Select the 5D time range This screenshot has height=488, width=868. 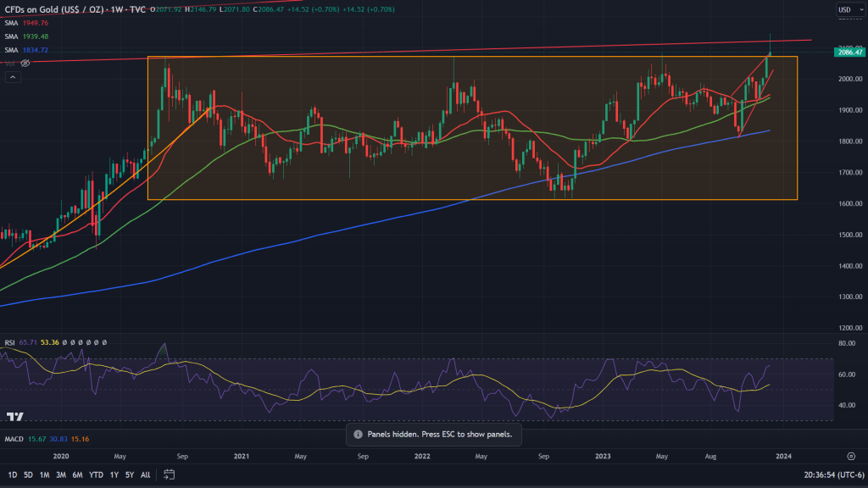pyautogui.click(x=29, y=474)
